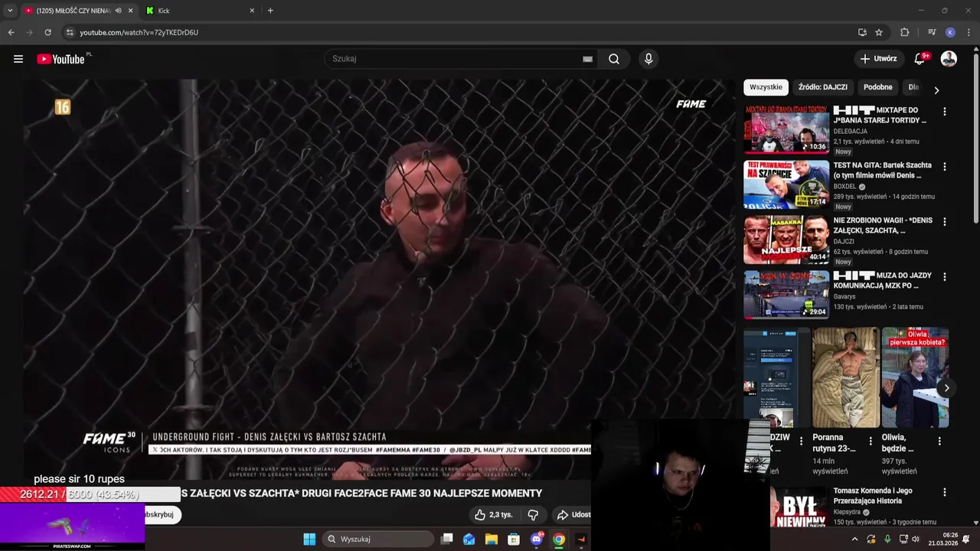Click the magnifier search button beside Szukaj
The width and height of the screenshot is (980, 551).
pyautogui.click(x=614, y=59)
